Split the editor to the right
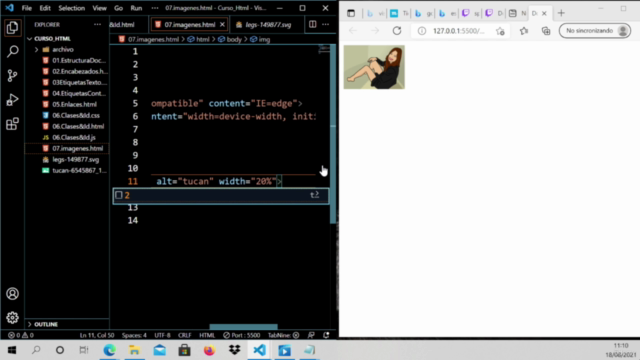The height and width of the screenshot is (360, 640). (312, 24)
